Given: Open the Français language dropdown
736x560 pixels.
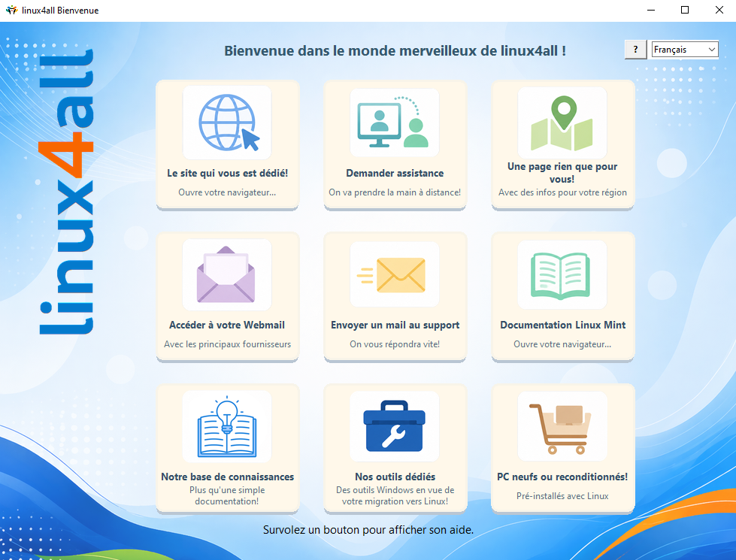Looking at the screenshot, I should [685, 50].
